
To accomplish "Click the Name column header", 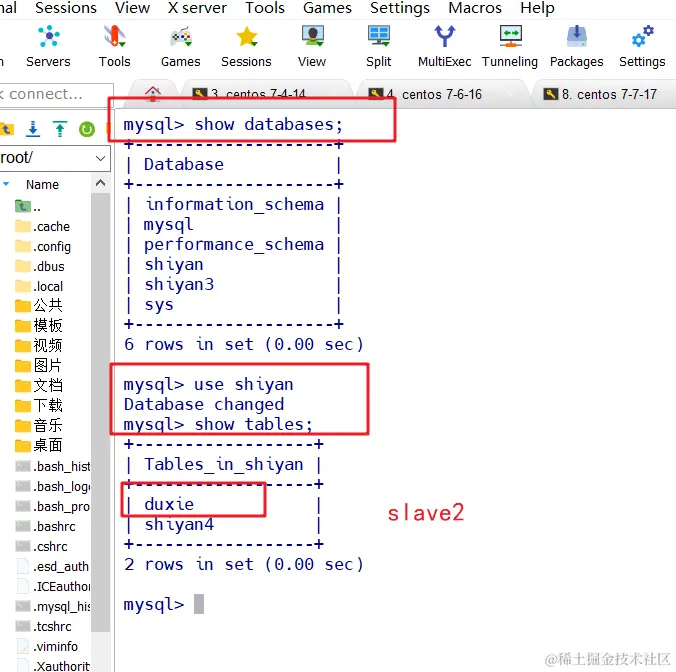I will 42,184.
